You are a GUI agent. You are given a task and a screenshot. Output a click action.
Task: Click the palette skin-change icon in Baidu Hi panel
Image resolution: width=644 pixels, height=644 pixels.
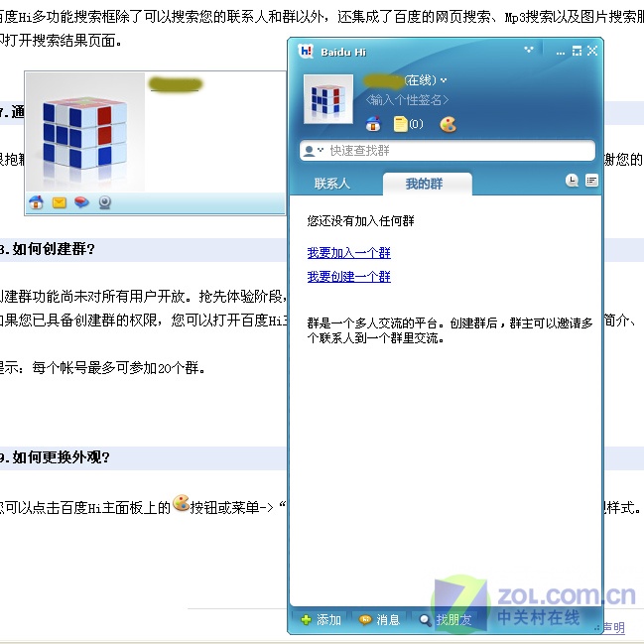(x=448, y=124)
